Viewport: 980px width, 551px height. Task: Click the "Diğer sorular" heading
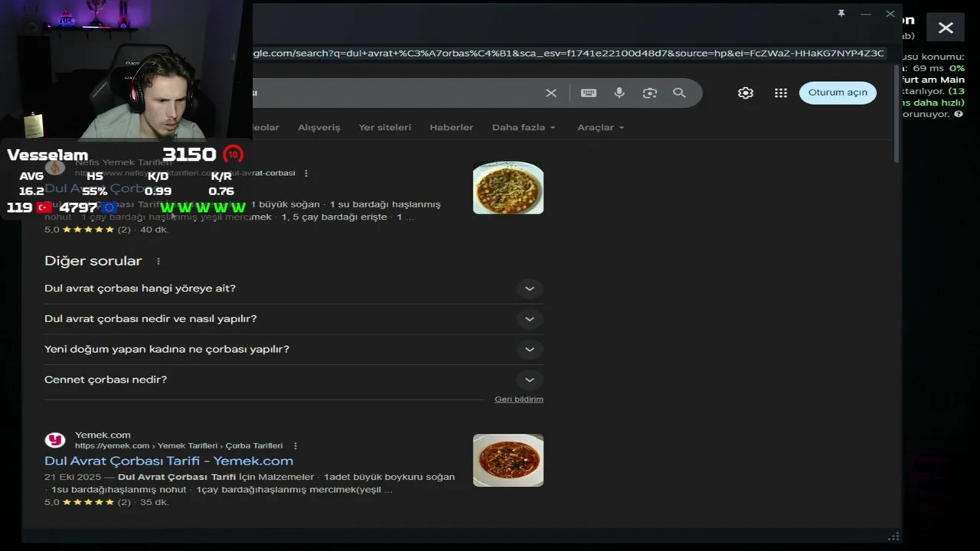pyautogui.click(x=93, y=261)
